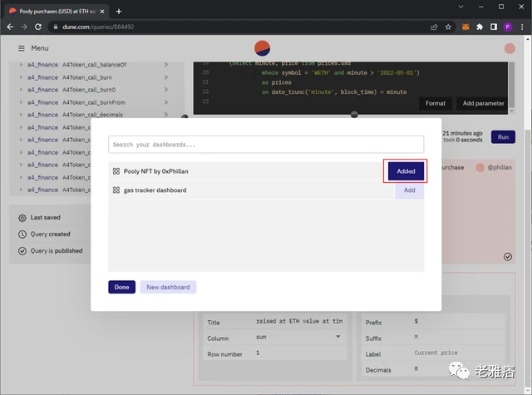Open the browser extensions puzzle icon
Image resolution: width=532 pixels, height=395 pixels.
click(x=480, y=27)
